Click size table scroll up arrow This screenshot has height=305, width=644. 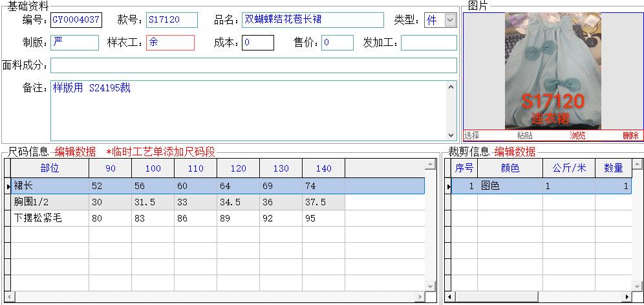coord(431,165)
